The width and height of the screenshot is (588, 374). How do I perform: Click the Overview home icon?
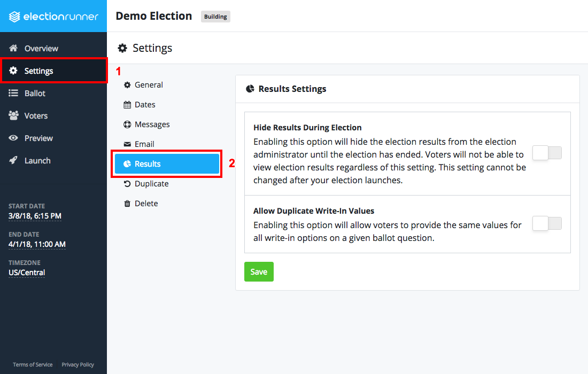[14, 48]
